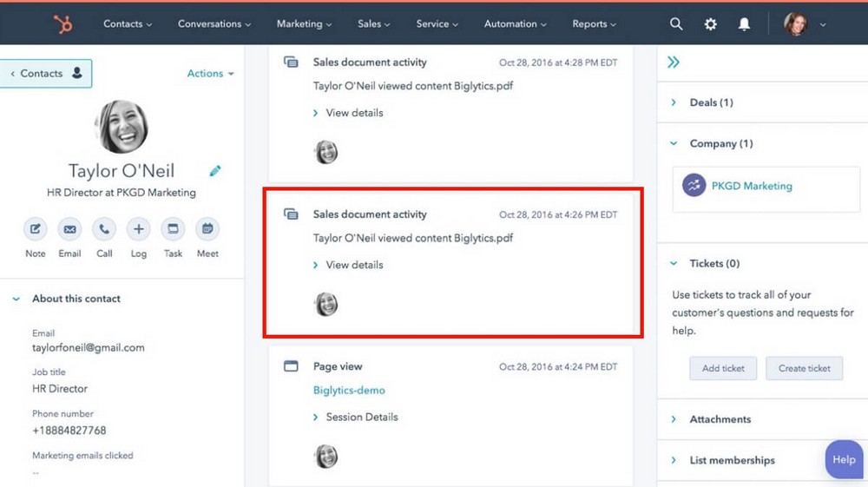
Task: Collapse right sidebar with double chevron
Action: coord(674,62)
